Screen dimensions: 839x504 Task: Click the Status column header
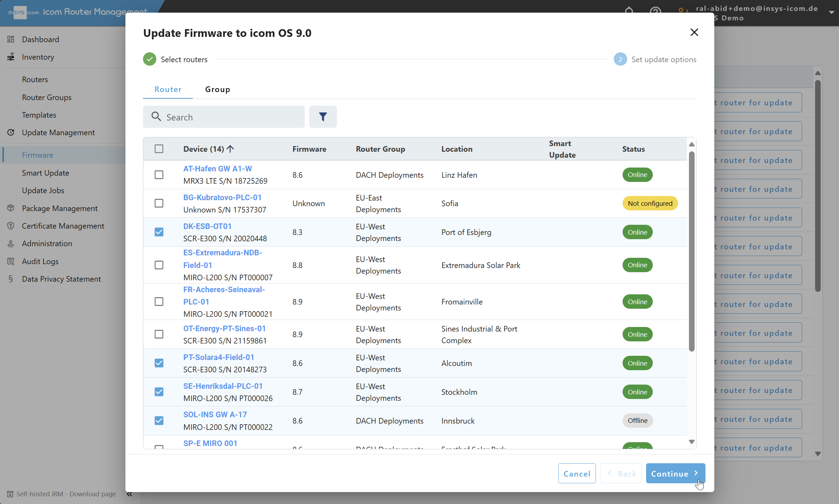pyautogui.click(x=633, y=149)
